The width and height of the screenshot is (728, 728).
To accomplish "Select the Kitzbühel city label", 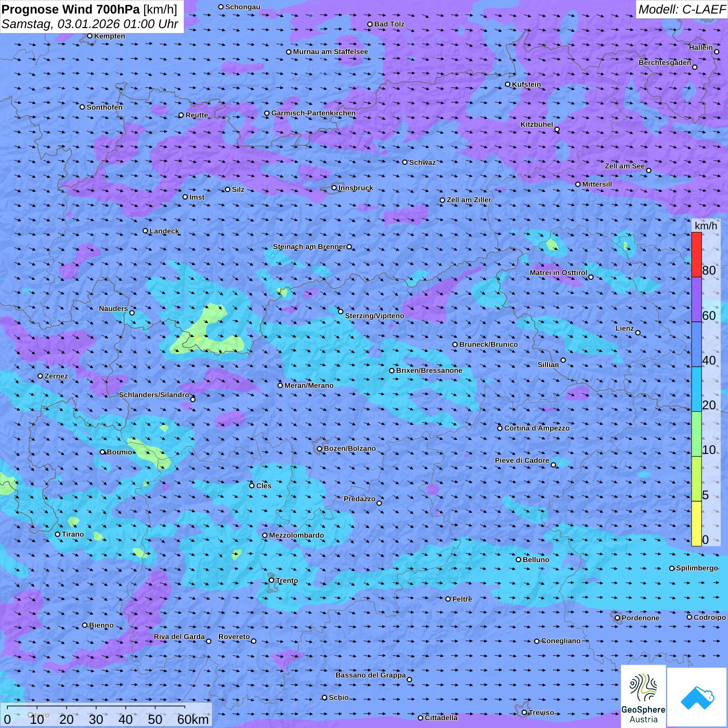I will (x=537, y=124).
